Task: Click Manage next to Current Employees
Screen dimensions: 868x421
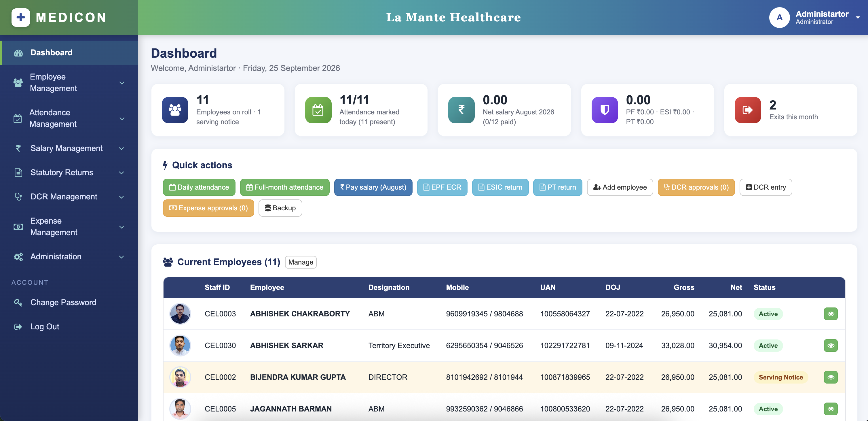Action: coord(301,262)
